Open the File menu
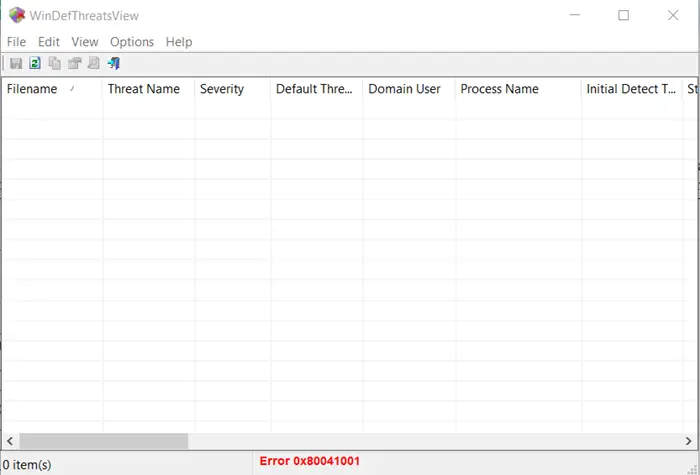This screenshot has height=475, width=700. pyautogui.click(x=17, y=42)
